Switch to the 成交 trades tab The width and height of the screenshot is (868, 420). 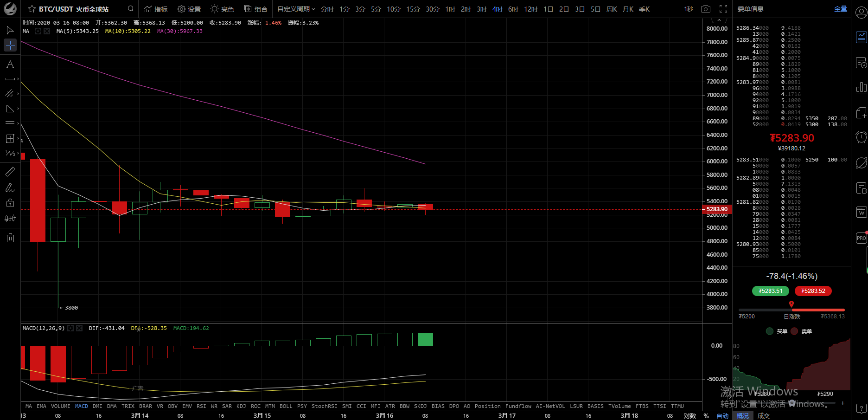click(x=763, y=416)
